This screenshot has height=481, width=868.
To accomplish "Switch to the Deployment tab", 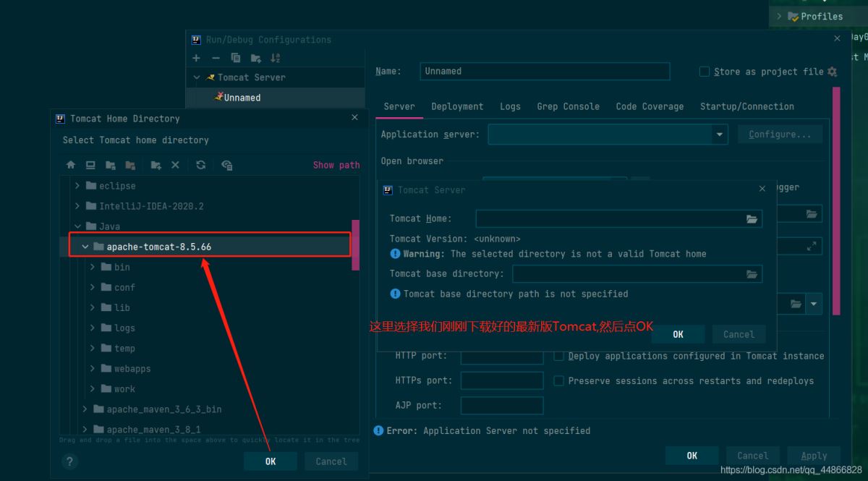I will [457, 106].
